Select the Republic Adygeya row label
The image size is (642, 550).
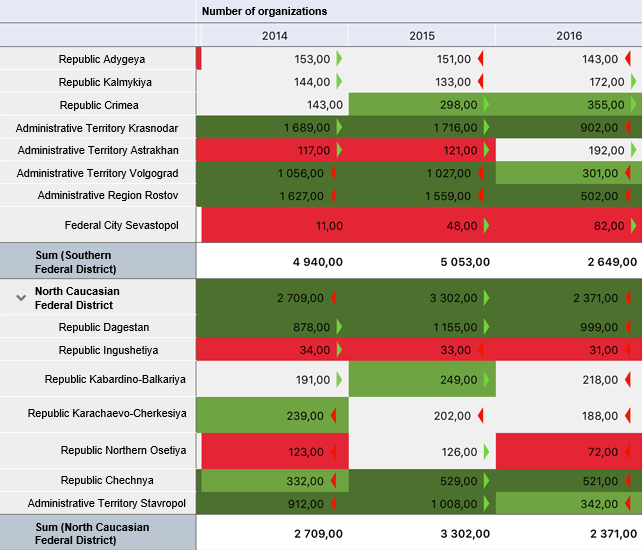click(x=102, y=59)
